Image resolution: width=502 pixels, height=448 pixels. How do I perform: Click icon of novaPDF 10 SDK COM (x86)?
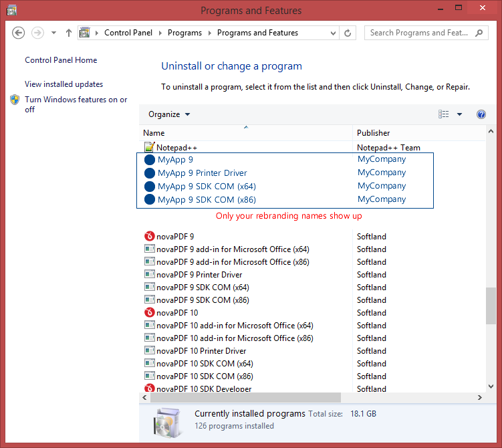click(x=149, y=376)
